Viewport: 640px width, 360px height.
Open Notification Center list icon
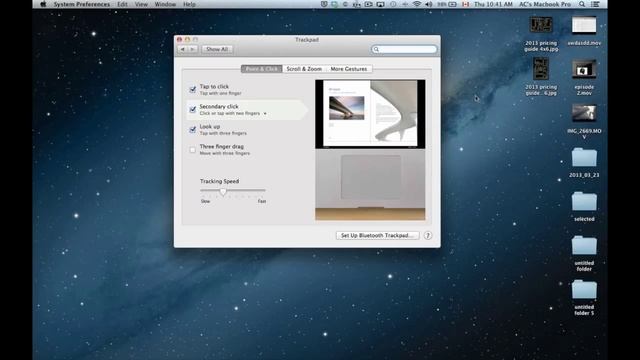coord(596,4)
